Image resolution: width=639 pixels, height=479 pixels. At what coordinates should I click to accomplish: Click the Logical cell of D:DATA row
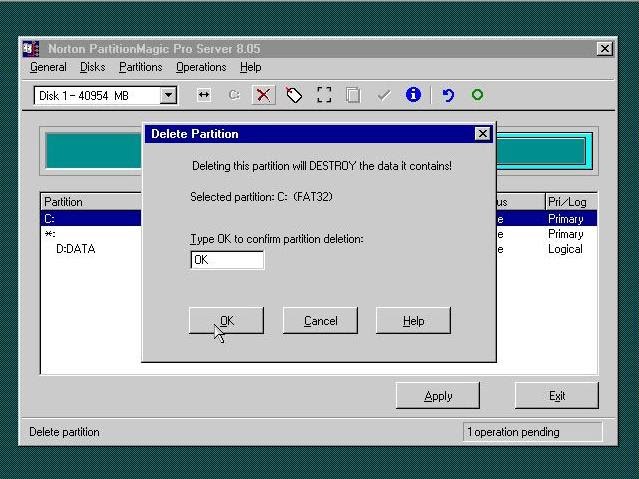pos(565,249)
